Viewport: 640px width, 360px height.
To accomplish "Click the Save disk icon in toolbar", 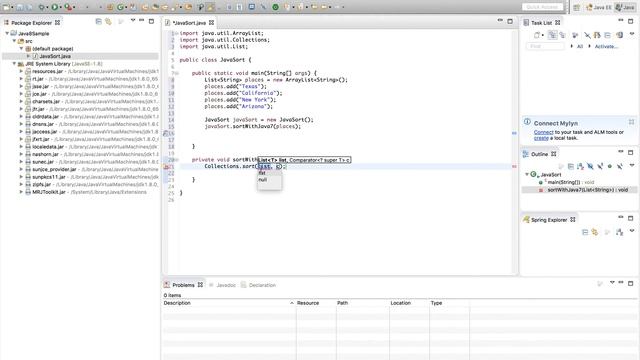I will pos(20,7).
